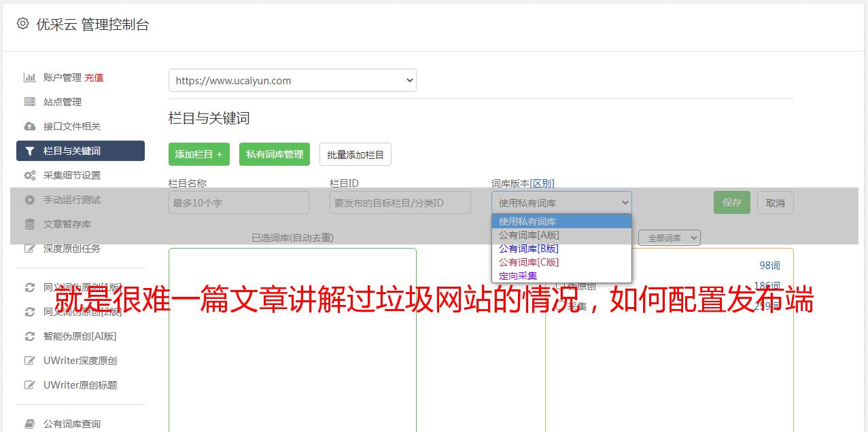
Task: Click the 栏目与关键词 page heading
Action: pyautogui.click(x=209, y=118)
